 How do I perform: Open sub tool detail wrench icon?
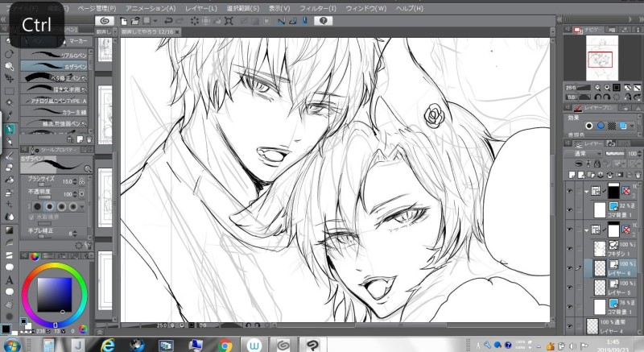pos(89,245)
